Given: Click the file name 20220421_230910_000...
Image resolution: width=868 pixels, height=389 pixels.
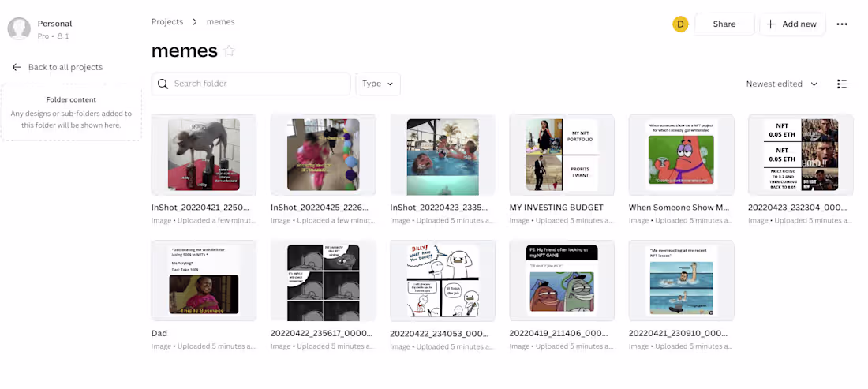Looking at the screenshot, I should [678, 334].
